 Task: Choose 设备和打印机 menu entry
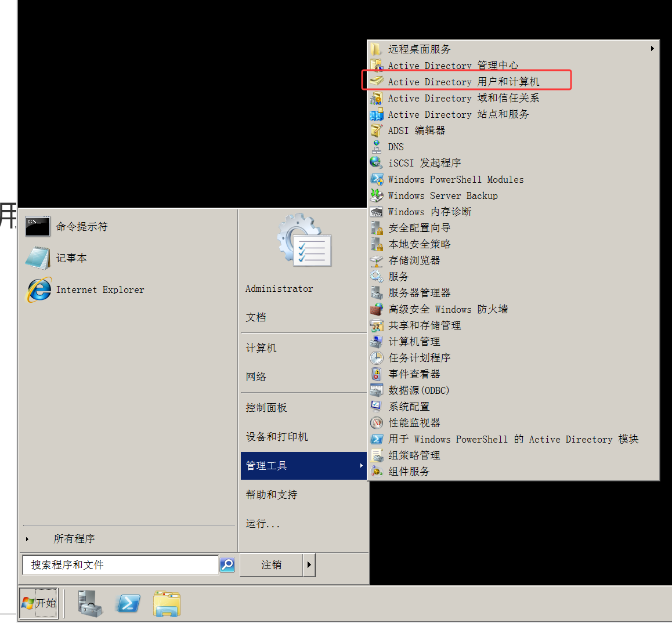(x=277, y=437)
